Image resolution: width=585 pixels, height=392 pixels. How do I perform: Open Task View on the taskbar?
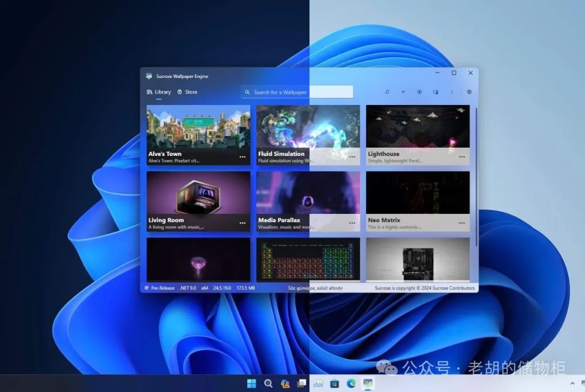[x=302, y=383]
